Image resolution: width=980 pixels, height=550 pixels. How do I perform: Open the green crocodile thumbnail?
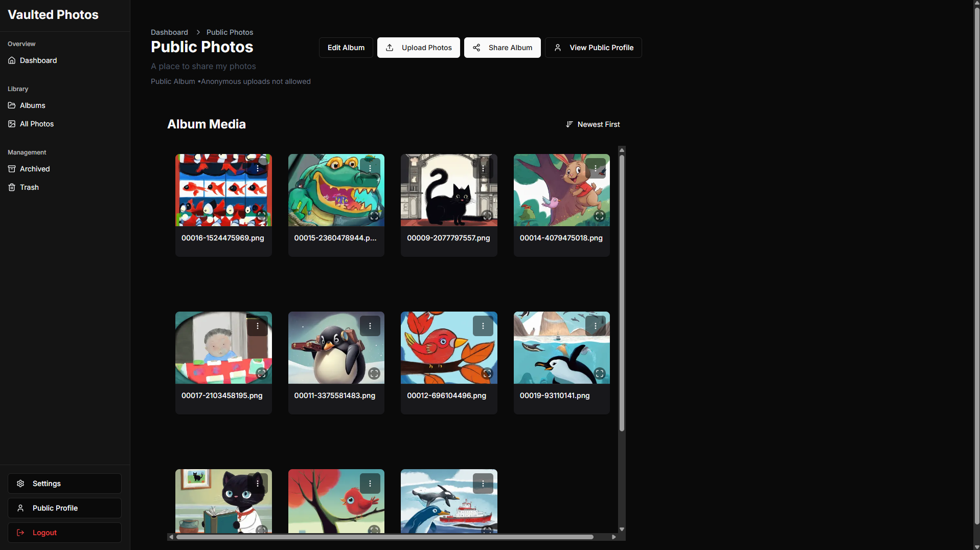(336, 190)
